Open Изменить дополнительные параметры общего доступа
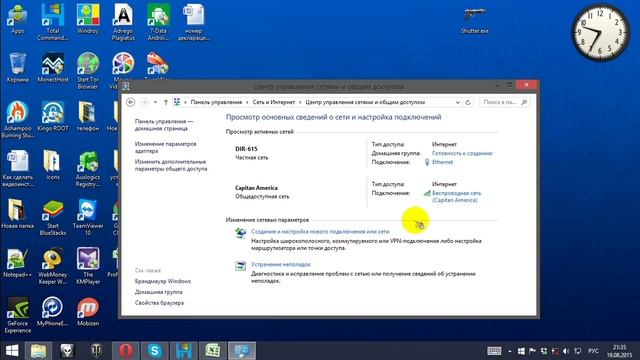Screen dimensions: 640x360 (171, 165)
